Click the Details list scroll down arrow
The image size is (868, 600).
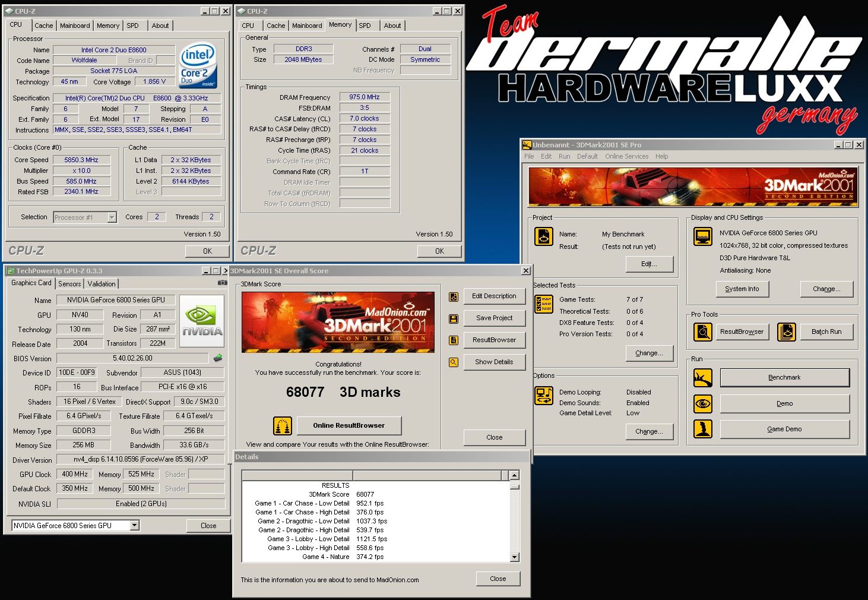(514, 557)
